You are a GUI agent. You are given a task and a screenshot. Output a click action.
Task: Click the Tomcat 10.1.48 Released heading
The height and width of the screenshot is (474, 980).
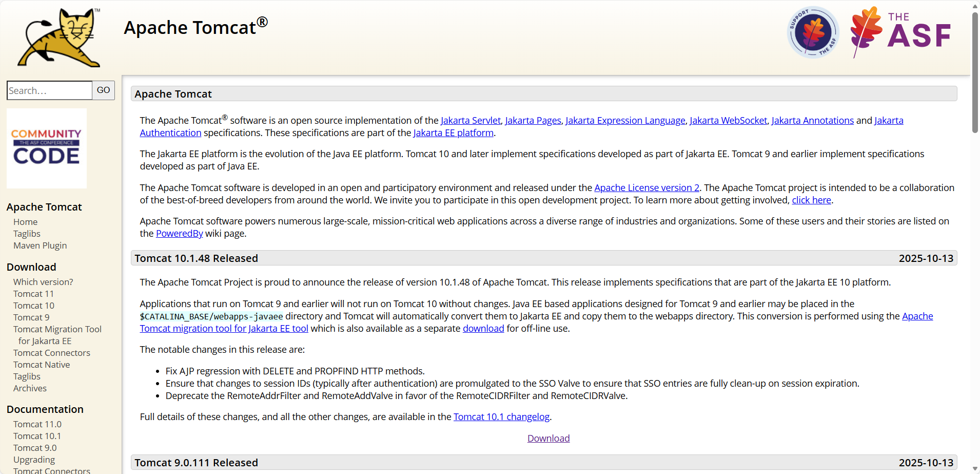pyautogui.click(x=197, y=258)
